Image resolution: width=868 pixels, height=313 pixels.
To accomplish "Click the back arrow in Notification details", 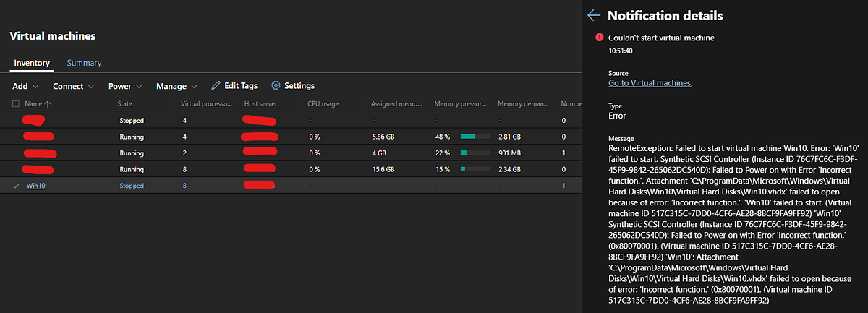I will [595, 15].
